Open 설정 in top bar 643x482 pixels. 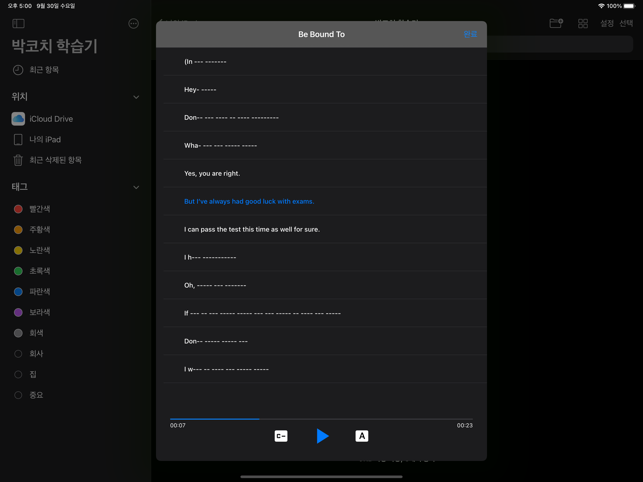point(607,23)
